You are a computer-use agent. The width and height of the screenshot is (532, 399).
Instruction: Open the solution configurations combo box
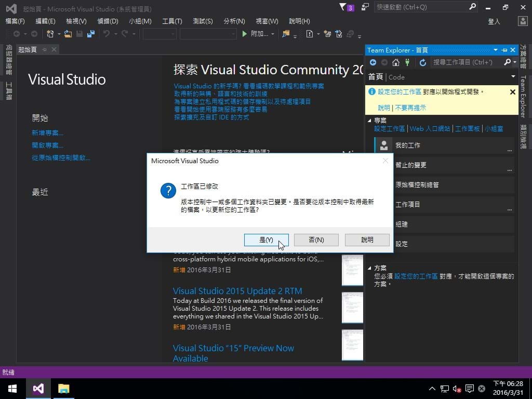(x=159, y=34)
